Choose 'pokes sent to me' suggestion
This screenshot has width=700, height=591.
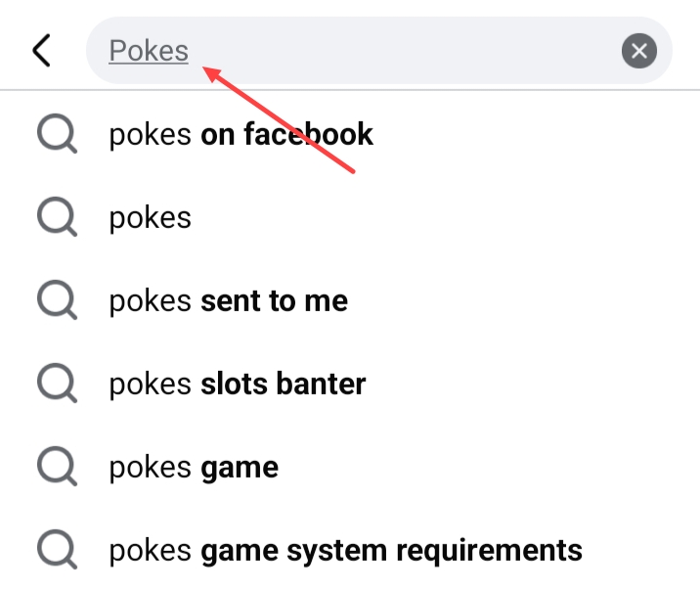tap(228, 300)
